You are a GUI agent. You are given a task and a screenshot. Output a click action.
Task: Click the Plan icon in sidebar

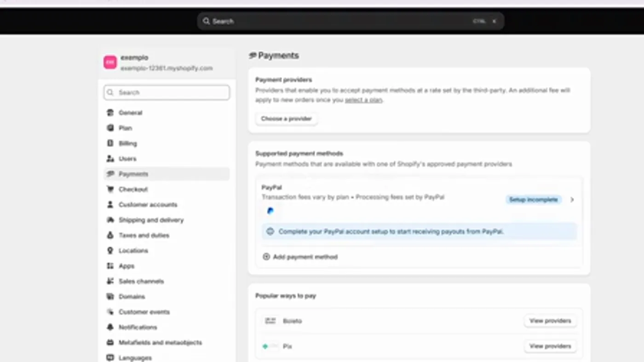(x=110, y=128)
